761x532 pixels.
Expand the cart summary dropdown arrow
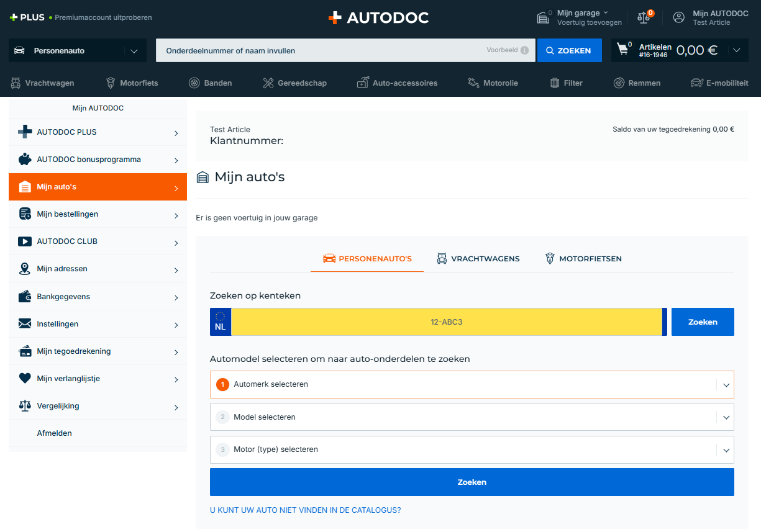click(737, 50)
